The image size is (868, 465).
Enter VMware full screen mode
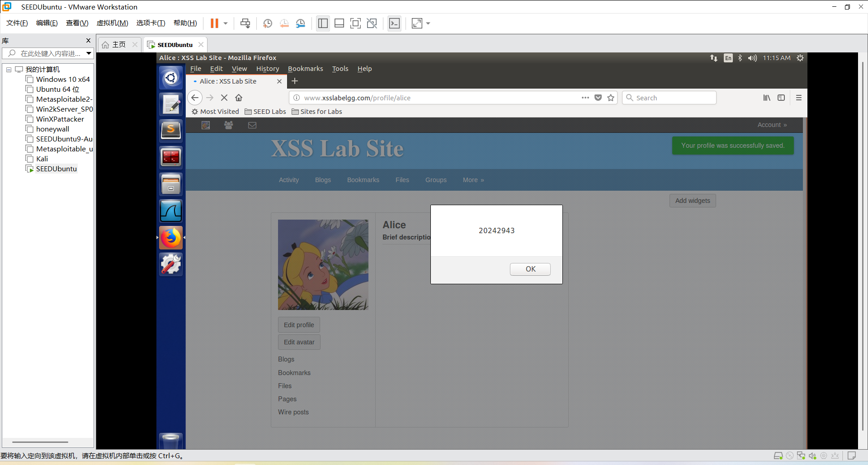click(356, 23)
